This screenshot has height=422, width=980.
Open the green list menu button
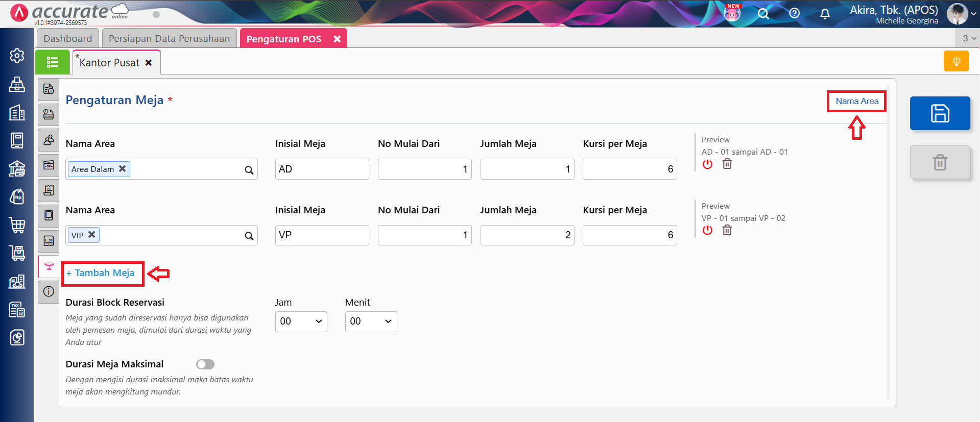click(52, 62)
